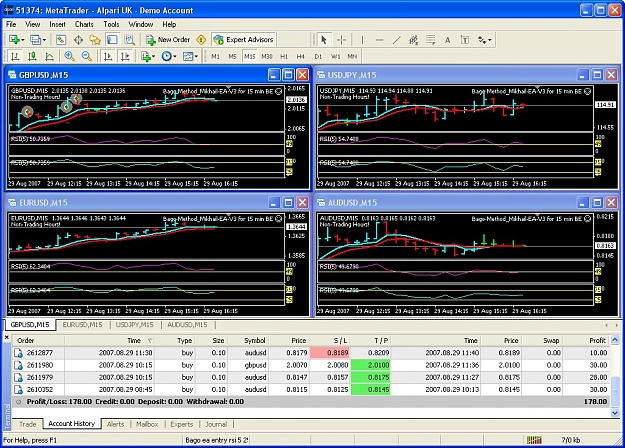Select the EURUSD,M15 chart tab

pos(83,324)
